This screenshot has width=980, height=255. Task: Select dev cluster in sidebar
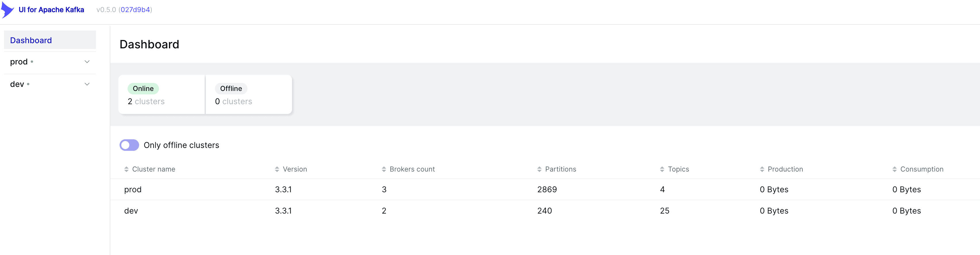coord(17,84)
